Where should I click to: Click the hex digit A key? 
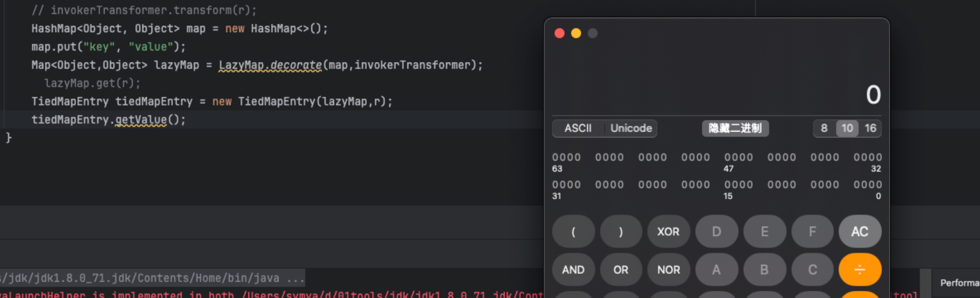click(716, 270)
